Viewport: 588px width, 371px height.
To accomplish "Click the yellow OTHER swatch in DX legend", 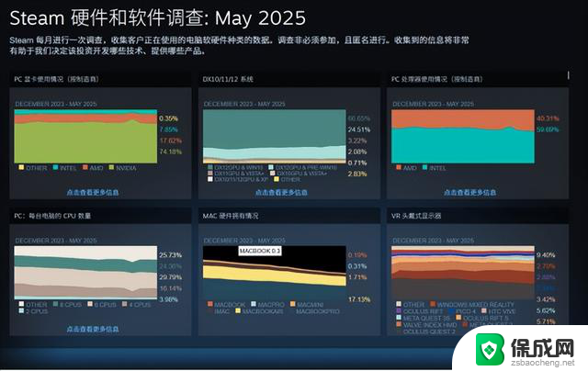I will click(277, 179).
